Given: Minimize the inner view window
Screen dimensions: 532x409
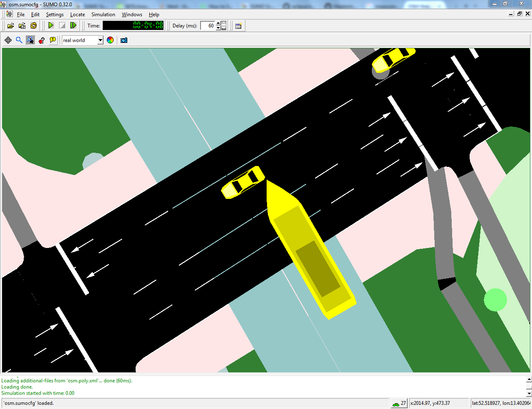Looking at the screenshot, I should 511,14.
